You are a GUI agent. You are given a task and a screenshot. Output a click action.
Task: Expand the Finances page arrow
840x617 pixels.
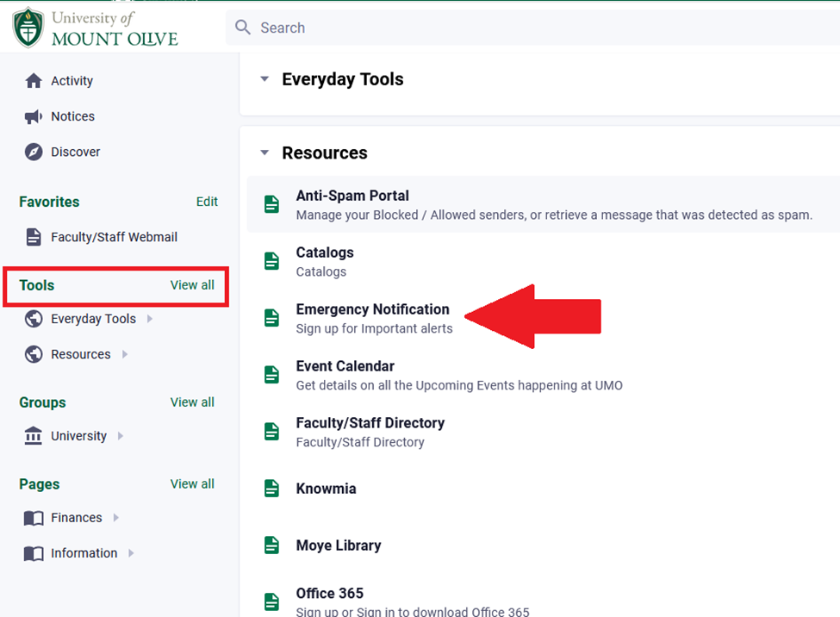click(x=115, y=518)
